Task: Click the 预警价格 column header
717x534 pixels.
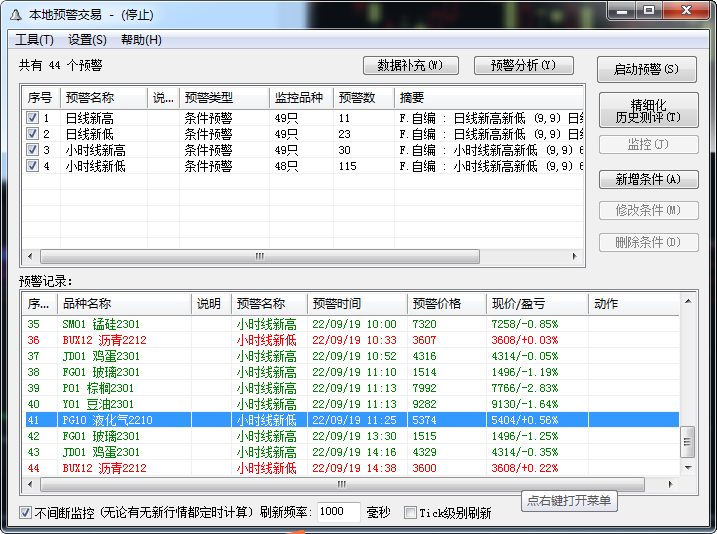Action: (x=447, y=304)
